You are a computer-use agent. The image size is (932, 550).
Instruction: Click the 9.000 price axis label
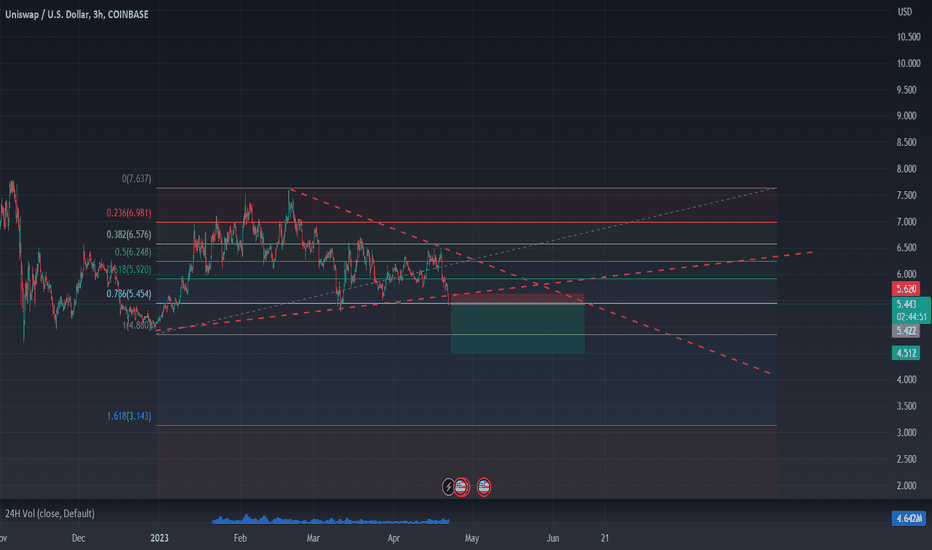(906, 116)
